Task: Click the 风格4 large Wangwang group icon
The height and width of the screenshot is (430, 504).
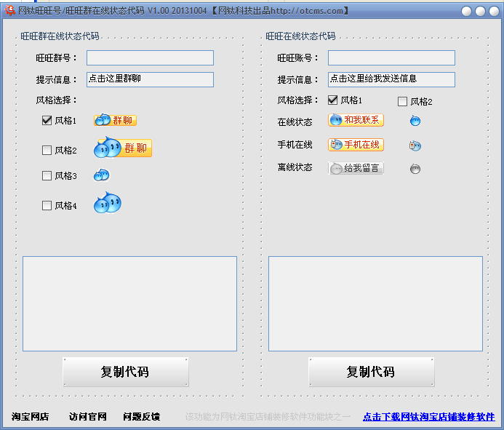Action: coord(108,202)
